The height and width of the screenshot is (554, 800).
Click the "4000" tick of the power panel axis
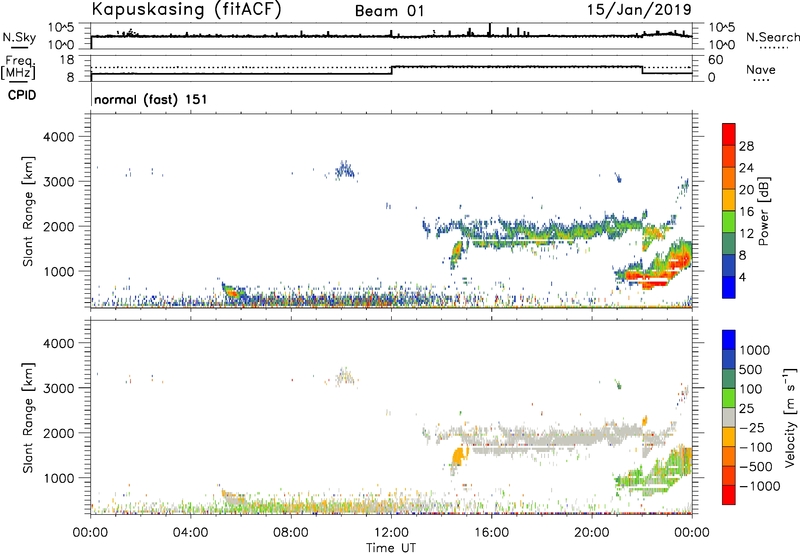point(59,137)
